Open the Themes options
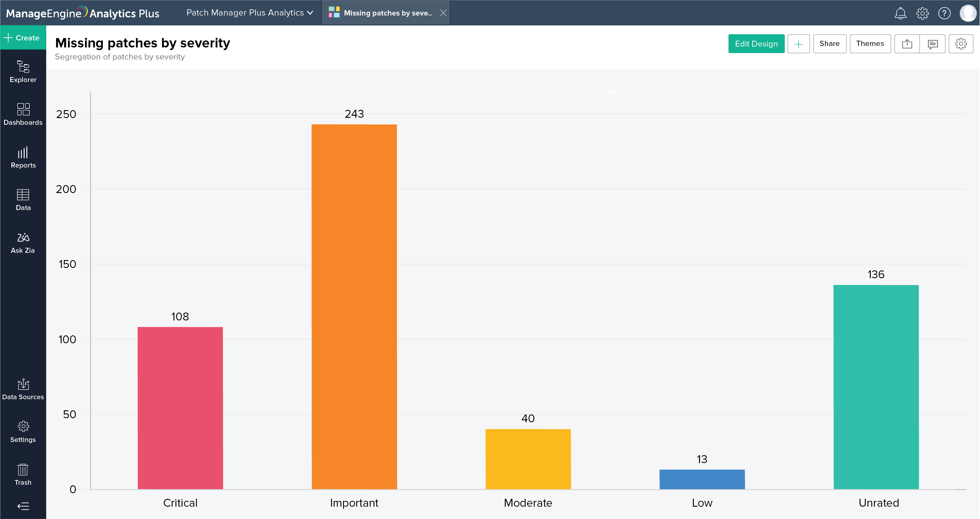 coord(870,44)
